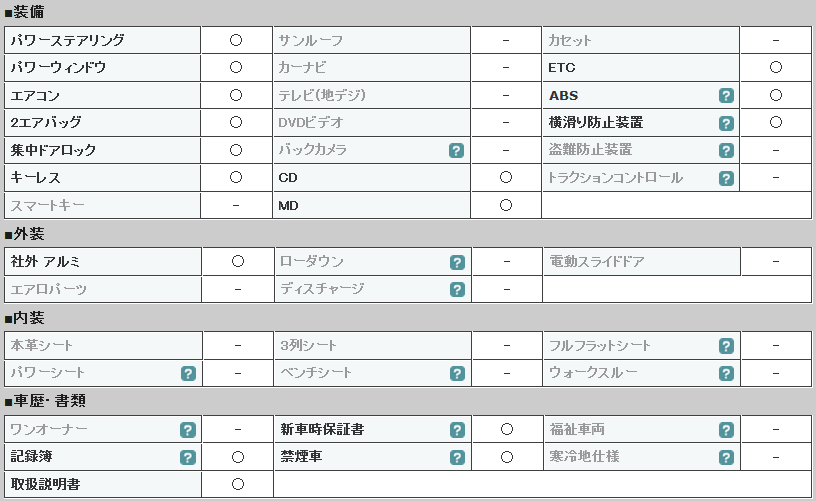The image size is (816, 501).
Task: Open help icon next to ローダウン
Action: [x=457, y=262]
